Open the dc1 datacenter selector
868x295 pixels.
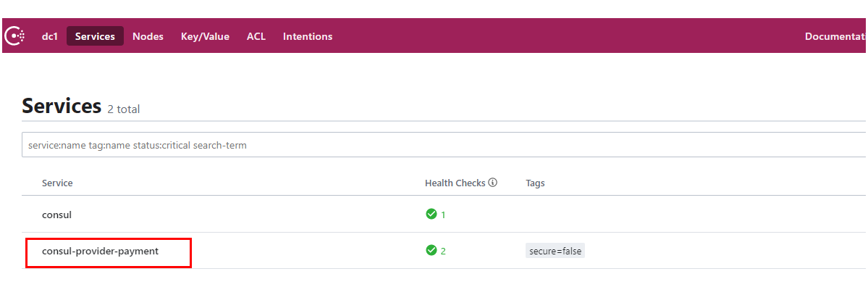tap(49, 36)
